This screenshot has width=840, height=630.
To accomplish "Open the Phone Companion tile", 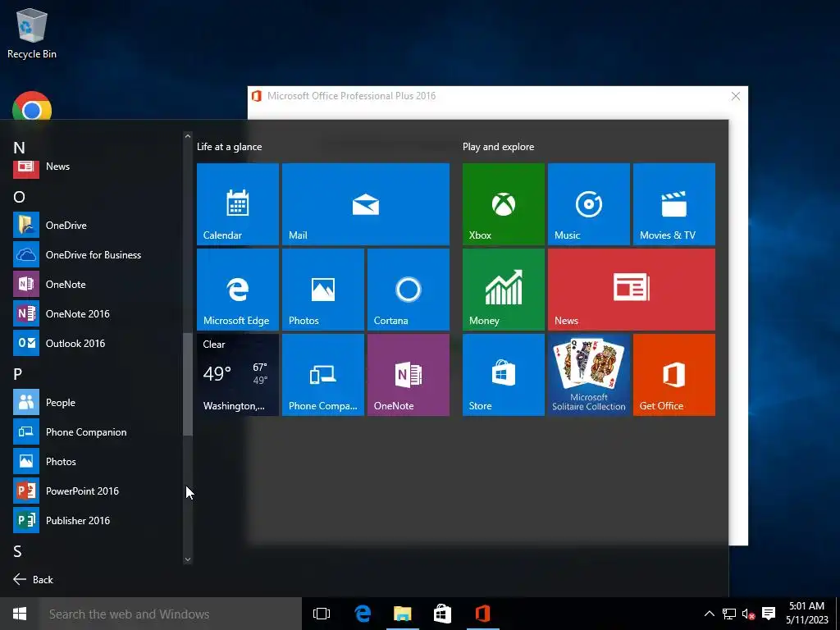I will tap(323, 374).
